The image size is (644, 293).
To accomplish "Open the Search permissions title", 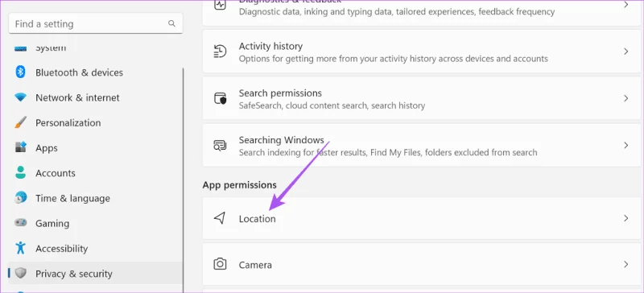I will pyautogui.click(x=280, y=93).
